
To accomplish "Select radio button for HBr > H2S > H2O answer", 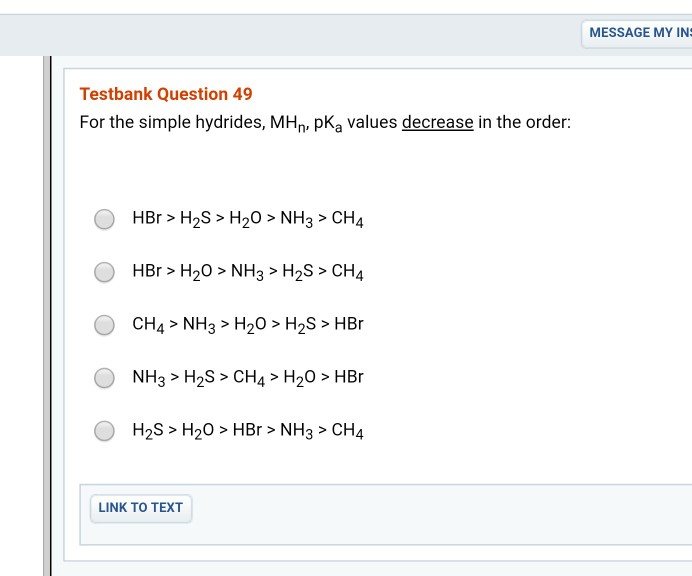I will tap(105, 219).
